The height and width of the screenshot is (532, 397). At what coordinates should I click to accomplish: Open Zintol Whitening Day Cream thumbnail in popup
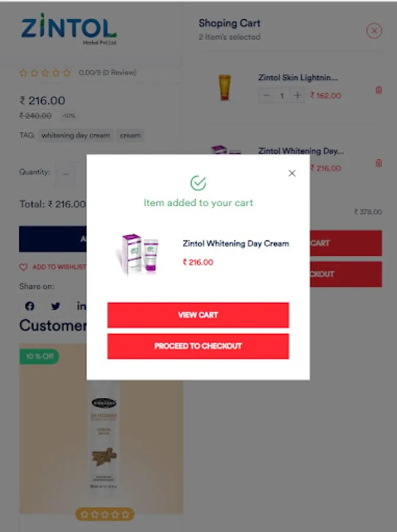(x=138, y=254)
